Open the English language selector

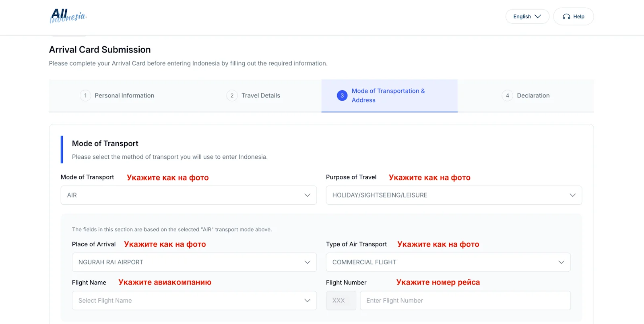527,17
